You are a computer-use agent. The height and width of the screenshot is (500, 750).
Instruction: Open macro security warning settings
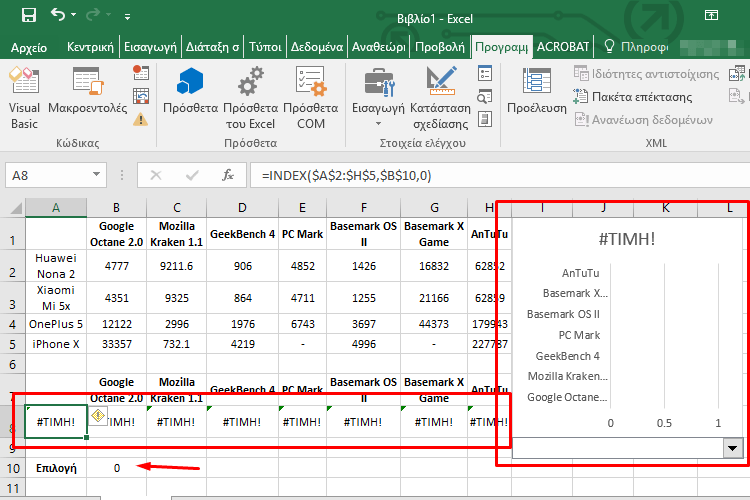click(x=141, y=119)
